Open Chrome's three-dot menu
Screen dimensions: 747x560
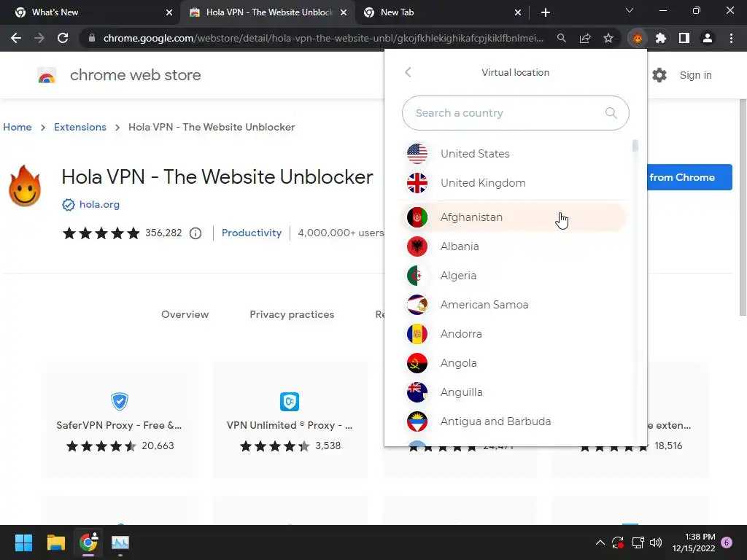pos(731,38)
